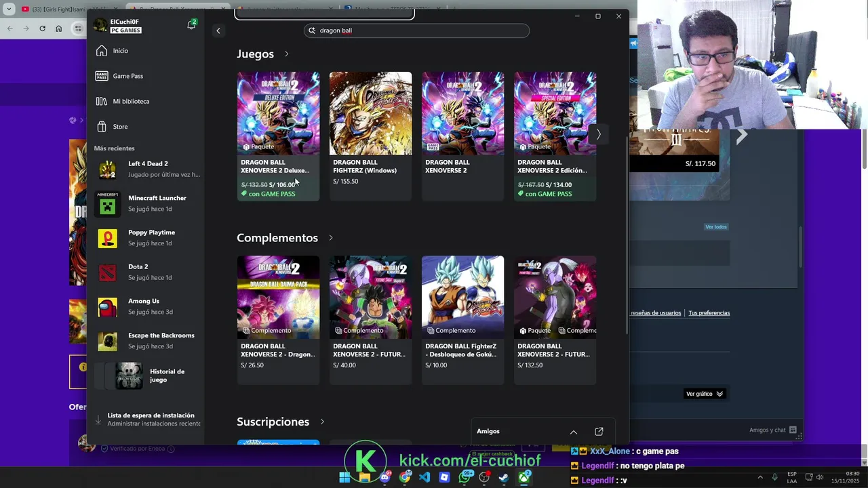Viewport: 868px width, 488px height.
Task: Click the browser carousel next arrow
Action: tap(741, 135)
